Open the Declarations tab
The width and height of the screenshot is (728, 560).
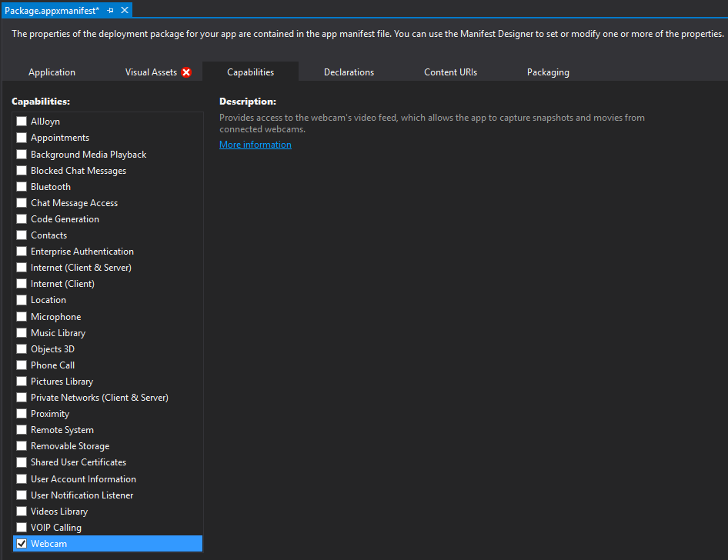point(349,72)
